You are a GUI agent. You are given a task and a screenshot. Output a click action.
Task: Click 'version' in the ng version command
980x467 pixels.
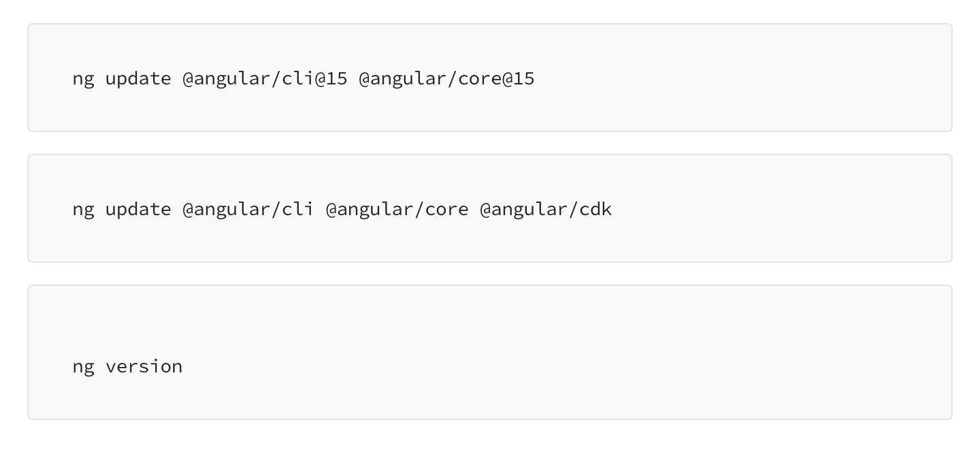[x=144, y=367]
